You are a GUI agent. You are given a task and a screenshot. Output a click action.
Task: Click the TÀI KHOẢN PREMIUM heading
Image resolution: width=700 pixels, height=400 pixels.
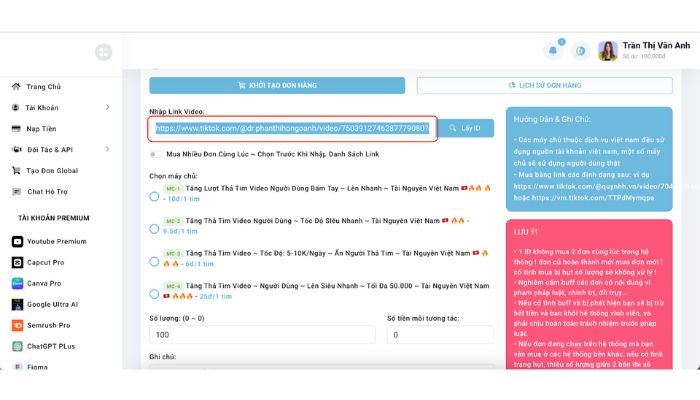54,218
